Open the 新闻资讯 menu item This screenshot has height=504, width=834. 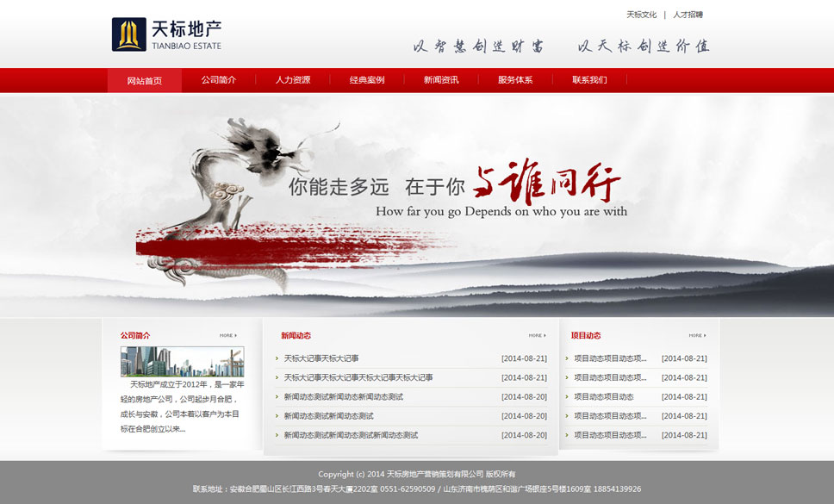click(x=440, y=80)
